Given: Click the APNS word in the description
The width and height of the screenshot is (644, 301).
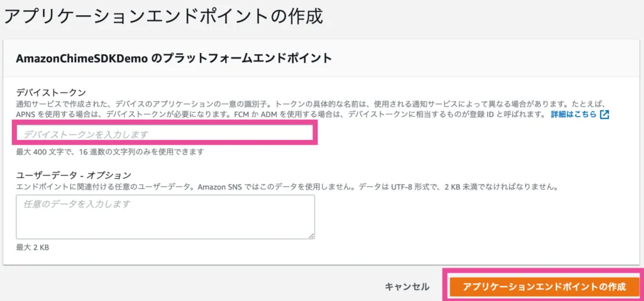Looking at the screenshot, I should [x=26, y=115].
